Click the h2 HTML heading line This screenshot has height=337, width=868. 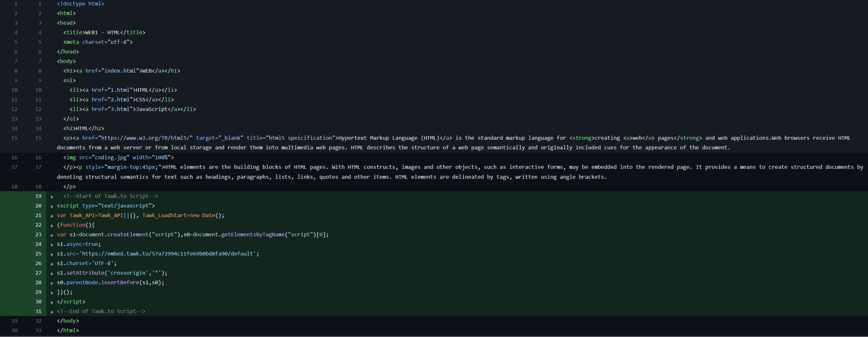[83, 129]
